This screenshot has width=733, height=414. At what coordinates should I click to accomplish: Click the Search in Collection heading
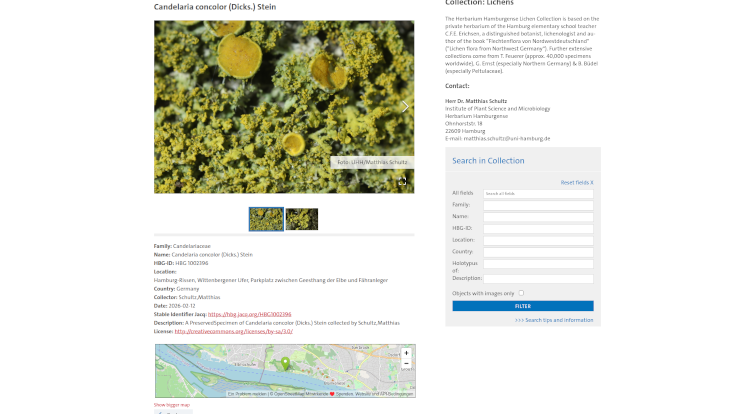(488, 161)
